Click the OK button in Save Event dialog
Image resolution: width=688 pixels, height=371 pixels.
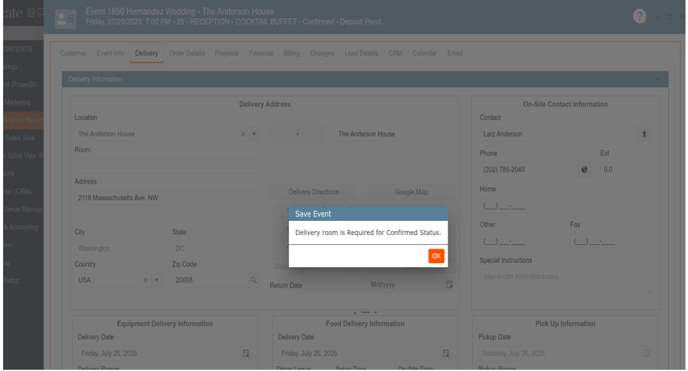click(436, 256)
